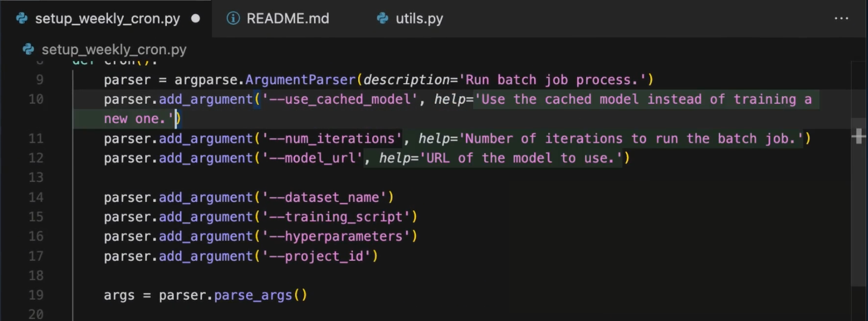Click the '--num_iterations' argument string
The height and width of the screenshot is (321, 868).
[x=332, y=139]
